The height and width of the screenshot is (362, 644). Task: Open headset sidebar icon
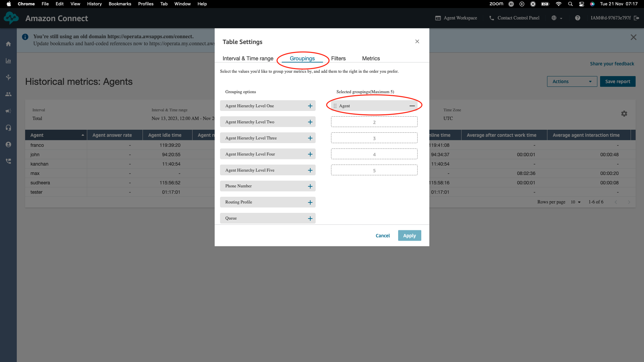[x=8, y=128]
